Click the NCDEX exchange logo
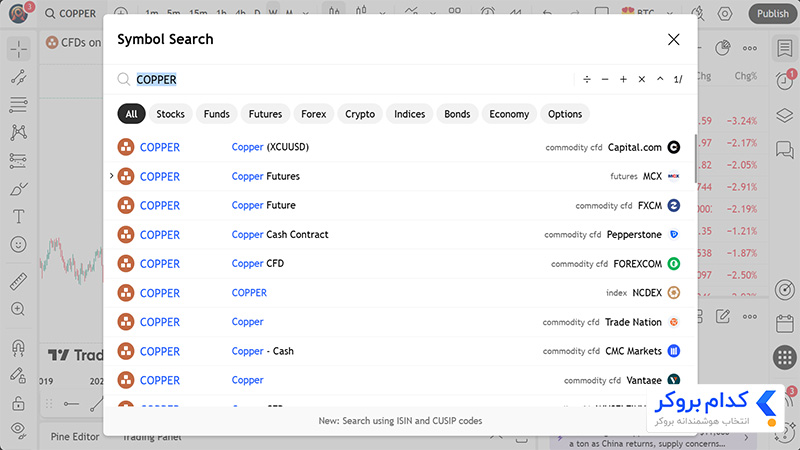This screenshot has width=800, height=450. 673,293
